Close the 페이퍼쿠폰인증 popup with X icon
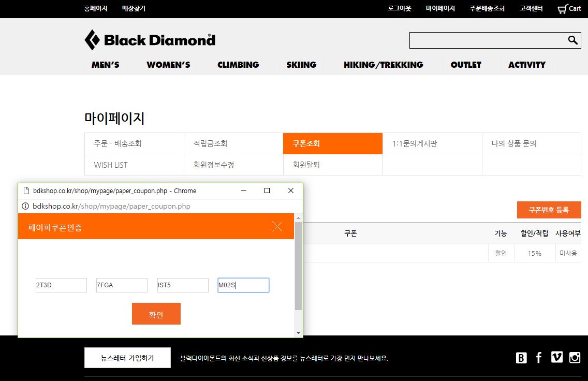 click(x=277, y=226)
